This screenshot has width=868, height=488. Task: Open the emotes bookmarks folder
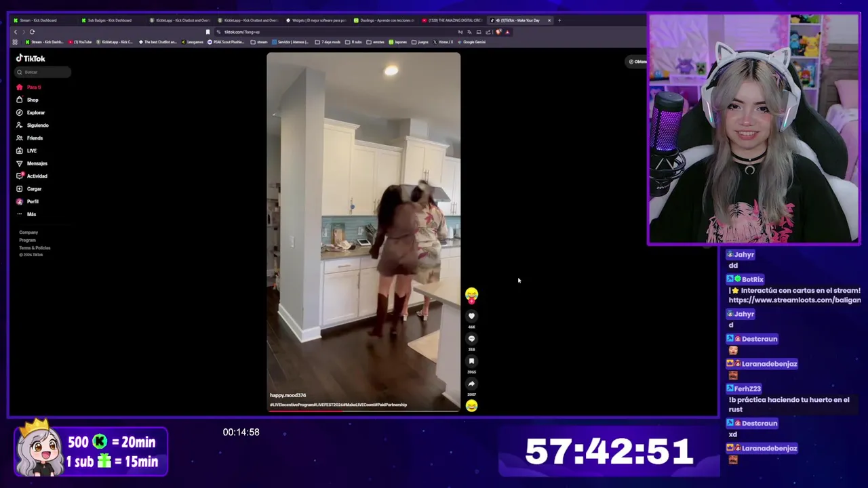pos(376,42)
